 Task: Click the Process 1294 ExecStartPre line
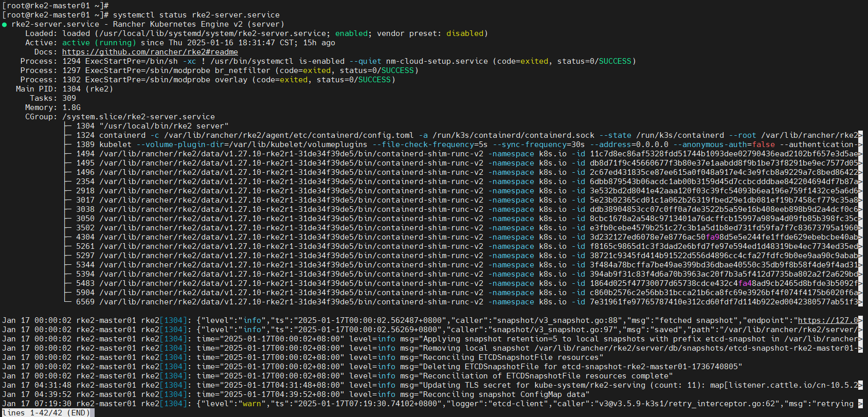point(328,61)
